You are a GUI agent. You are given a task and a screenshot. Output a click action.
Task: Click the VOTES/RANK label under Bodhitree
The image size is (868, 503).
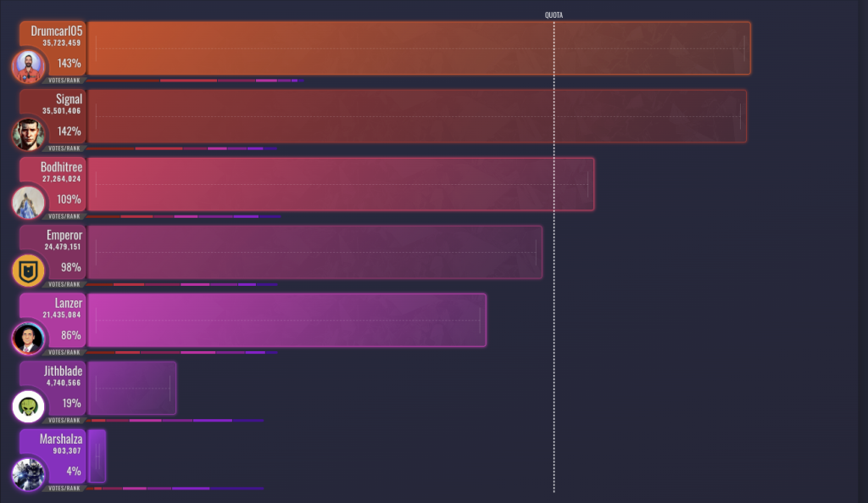click(64, 216)
